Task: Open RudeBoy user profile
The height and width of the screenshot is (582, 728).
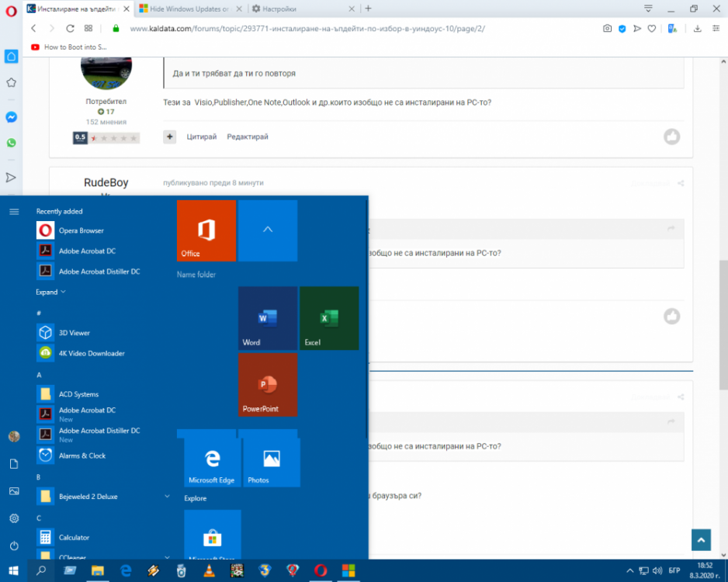Action: click(106, 183)
